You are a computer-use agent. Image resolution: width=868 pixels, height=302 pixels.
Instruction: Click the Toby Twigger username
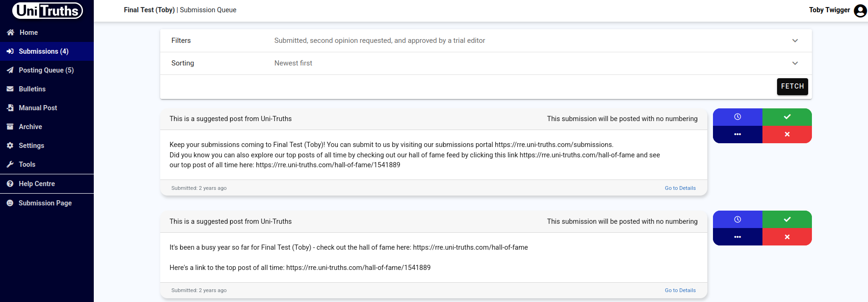pos(829,10)
